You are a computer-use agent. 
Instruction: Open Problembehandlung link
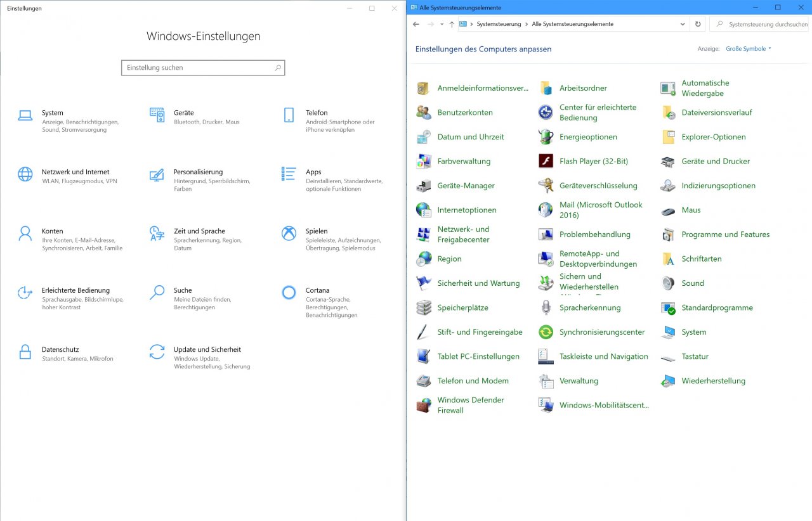coord(594,235)
